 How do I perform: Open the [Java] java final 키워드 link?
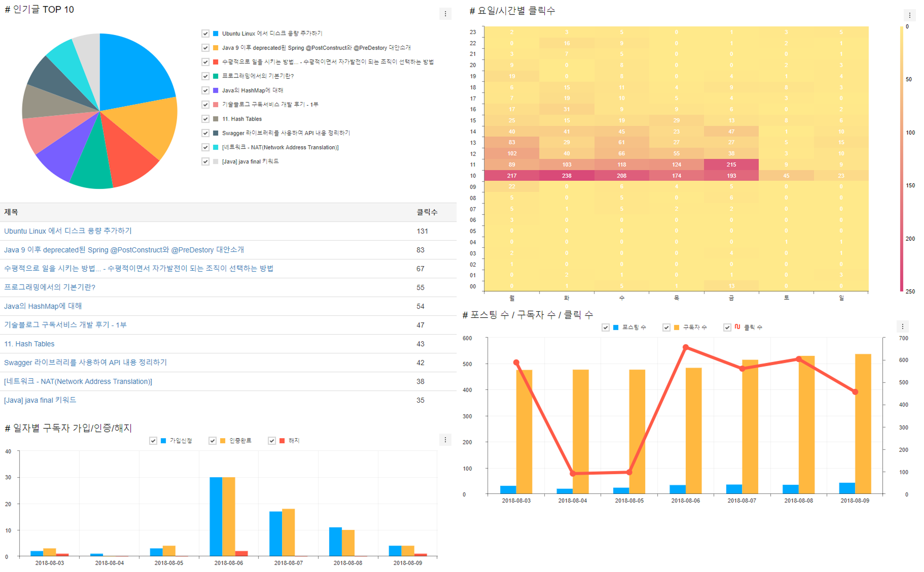pos(40,400)
